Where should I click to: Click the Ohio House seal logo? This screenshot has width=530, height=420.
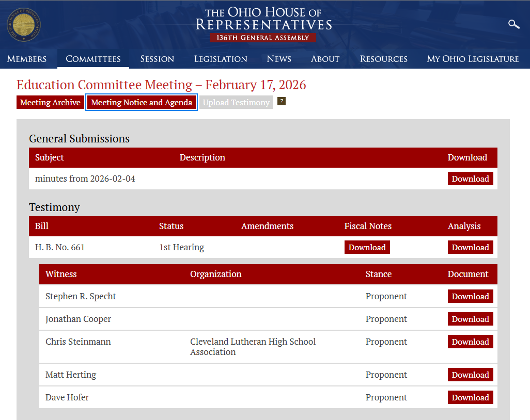tap(24, 25)
